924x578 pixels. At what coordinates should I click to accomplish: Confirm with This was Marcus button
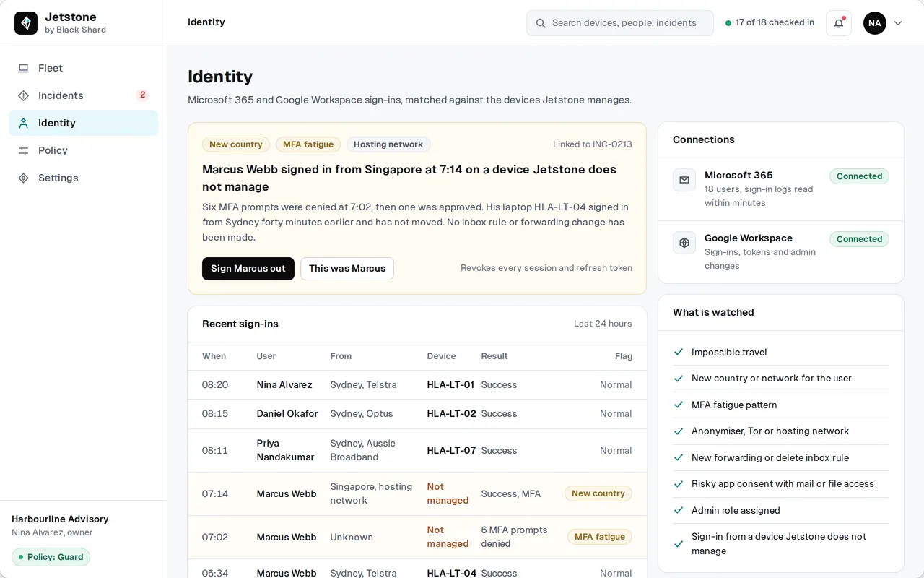click(347, 269)
